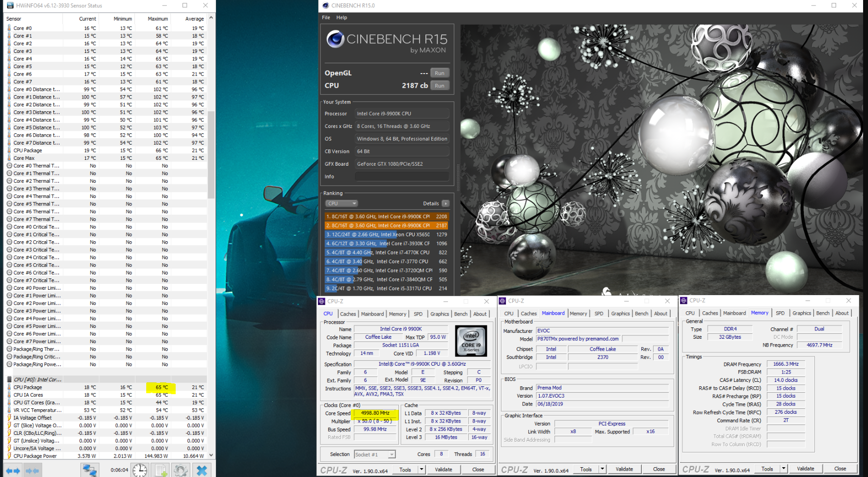Open the Help menu in Cinebench
The width and height of the screenshot is (868, 477).
tap(342, 18)
